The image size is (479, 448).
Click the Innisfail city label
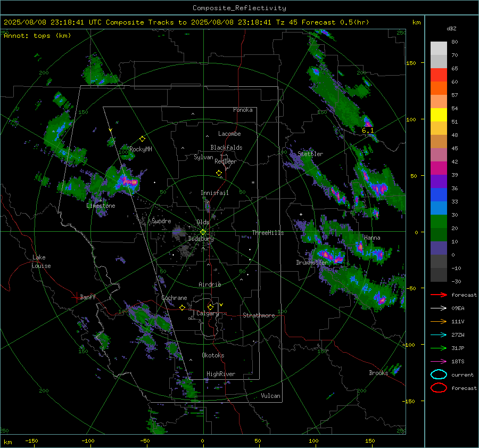pos(214,193)
